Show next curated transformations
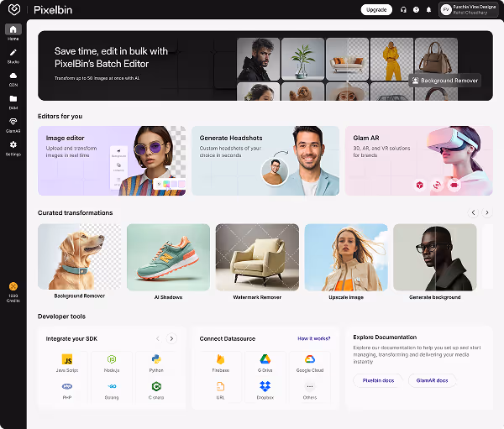 [487, 212]
